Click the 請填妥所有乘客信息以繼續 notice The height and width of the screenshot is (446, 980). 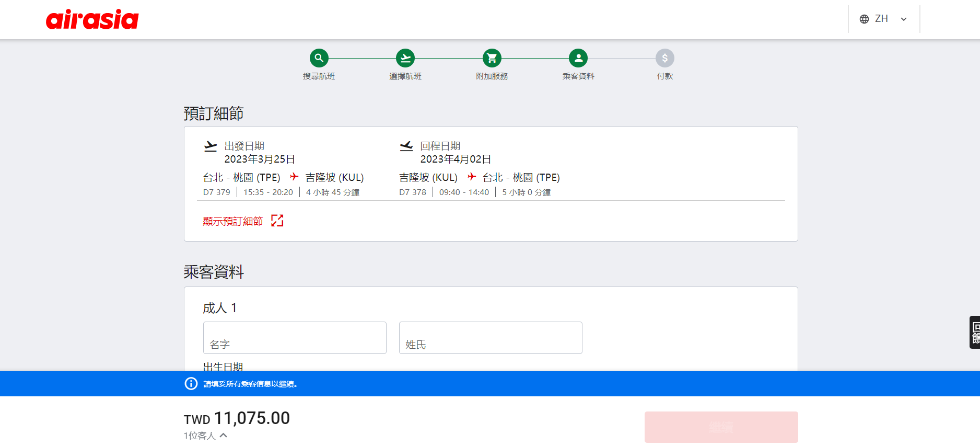(250, 384)
